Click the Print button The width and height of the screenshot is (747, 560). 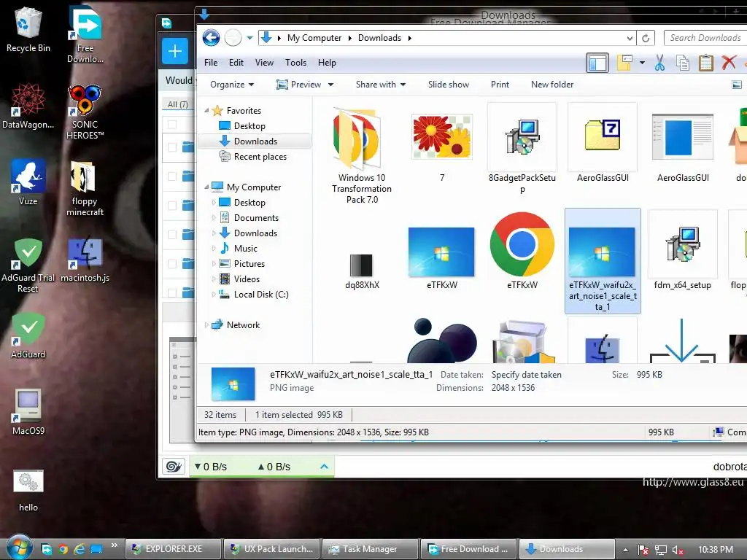point(500,85)
